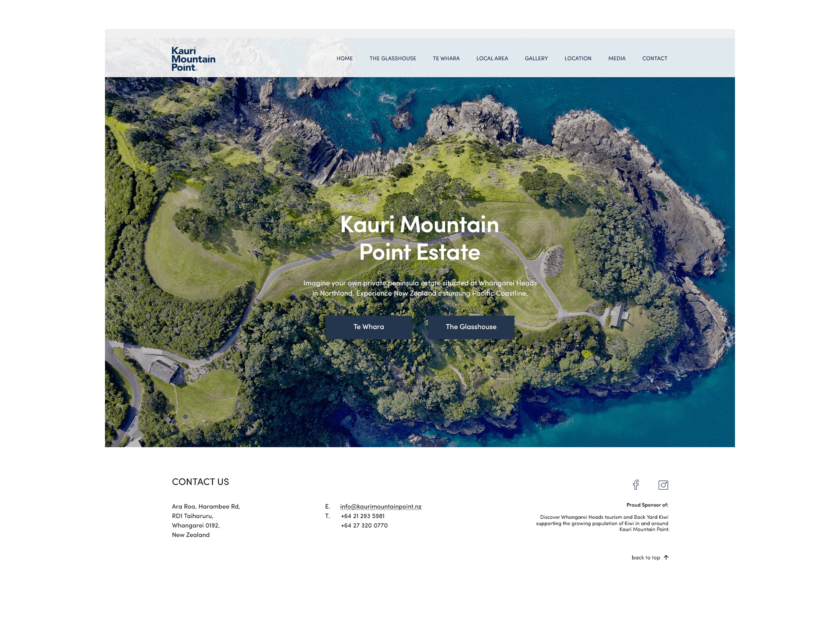Open Instagram via the footer icon

664,485
